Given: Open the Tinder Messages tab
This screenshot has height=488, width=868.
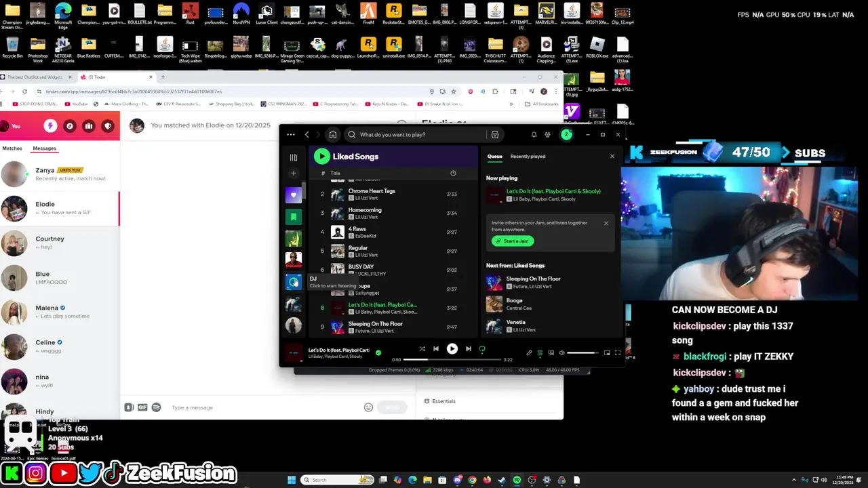Looking at the screenshot, I should 44,148.
